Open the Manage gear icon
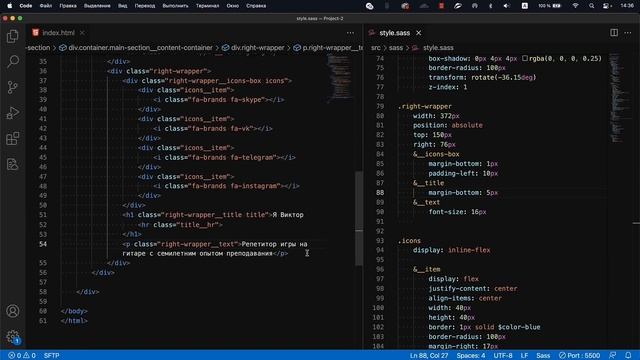640x360 pixels. click(13, 337)
